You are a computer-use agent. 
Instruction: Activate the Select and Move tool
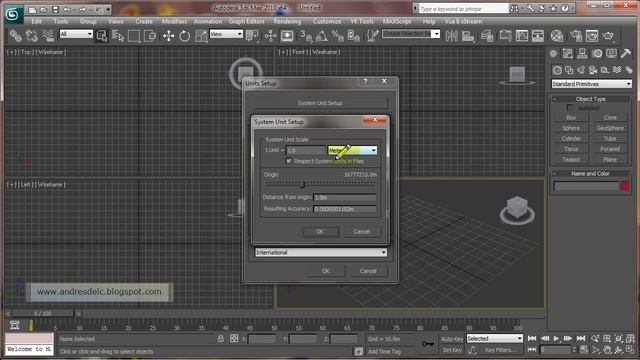[168, 36]
